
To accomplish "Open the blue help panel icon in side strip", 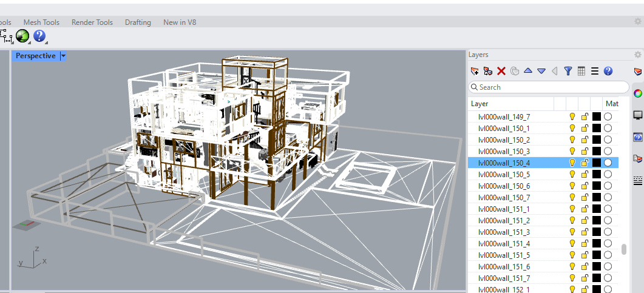I will [638, 137].
